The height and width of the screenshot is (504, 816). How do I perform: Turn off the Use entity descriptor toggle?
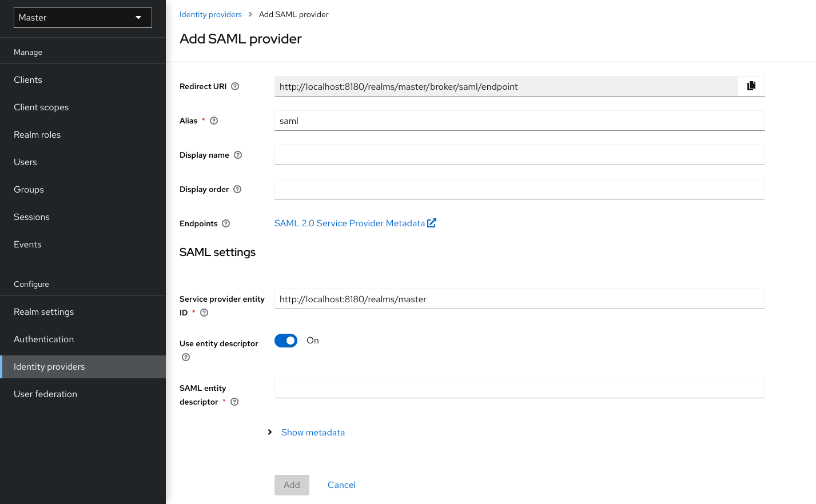coord(286,340)
